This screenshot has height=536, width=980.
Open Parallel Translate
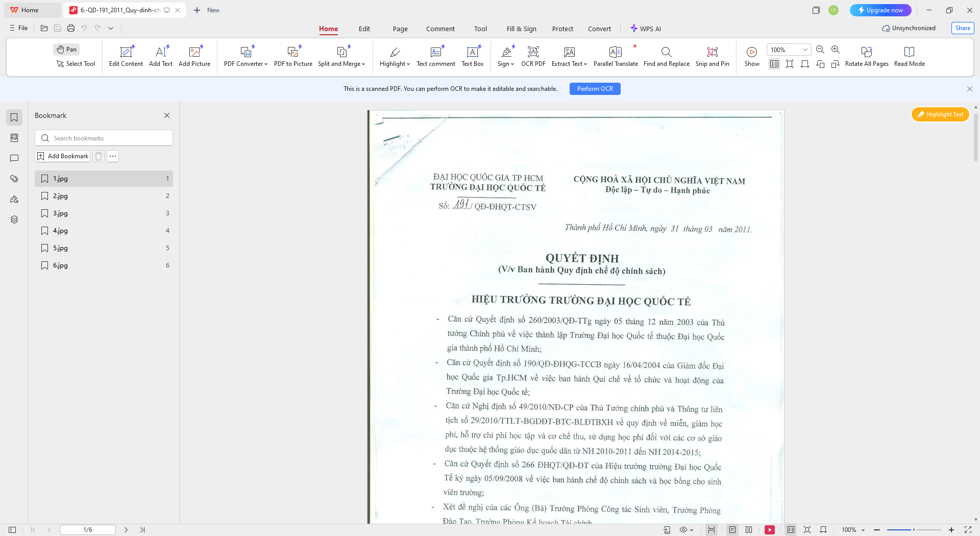[616, 57]
